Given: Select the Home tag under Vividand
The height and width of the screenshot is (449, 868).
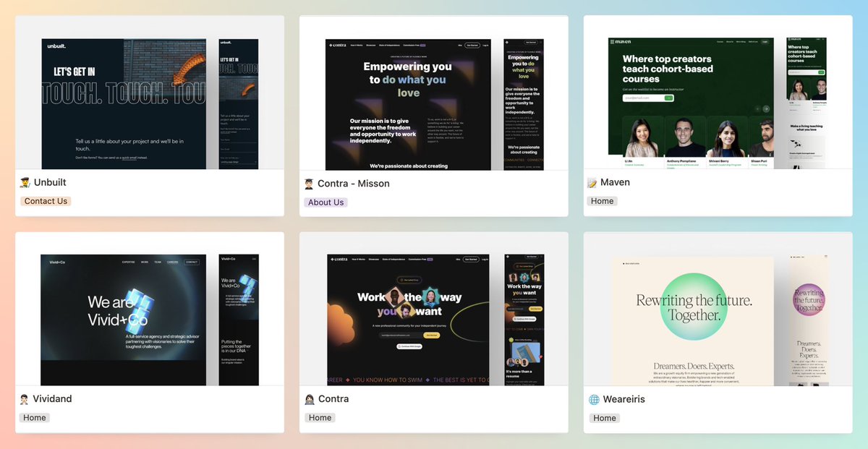Looking at the screenshot, I should point(34,417).
